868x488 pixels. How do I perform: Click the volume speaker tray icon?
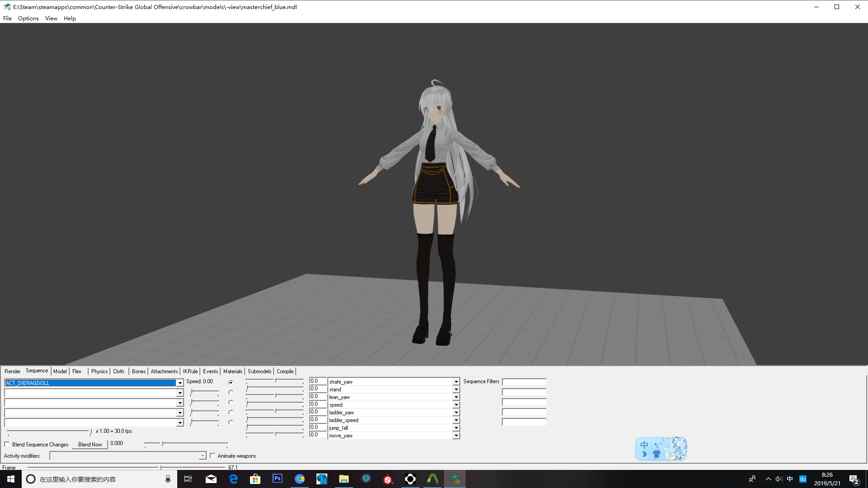click(x=779, y=479)
